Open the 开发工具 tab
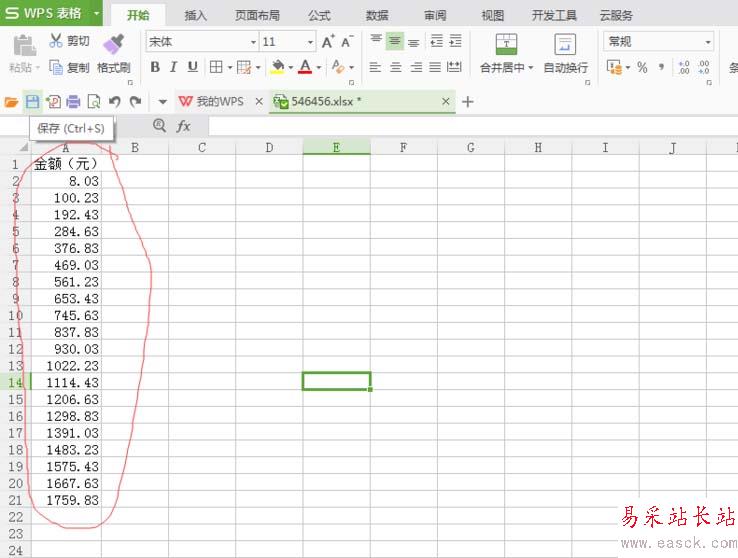This screenshot has width=738, height=558. (554, 16)
